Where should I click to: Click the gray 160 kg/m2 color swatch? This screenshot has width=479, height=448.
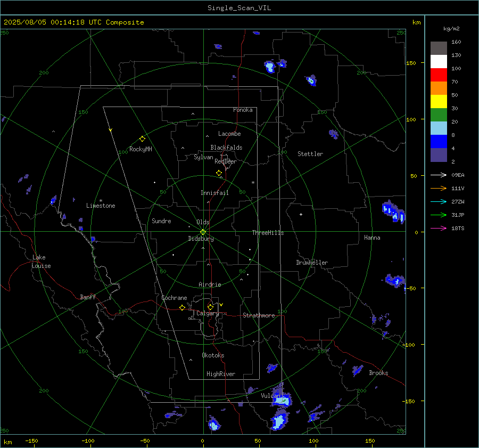[439, 48]
